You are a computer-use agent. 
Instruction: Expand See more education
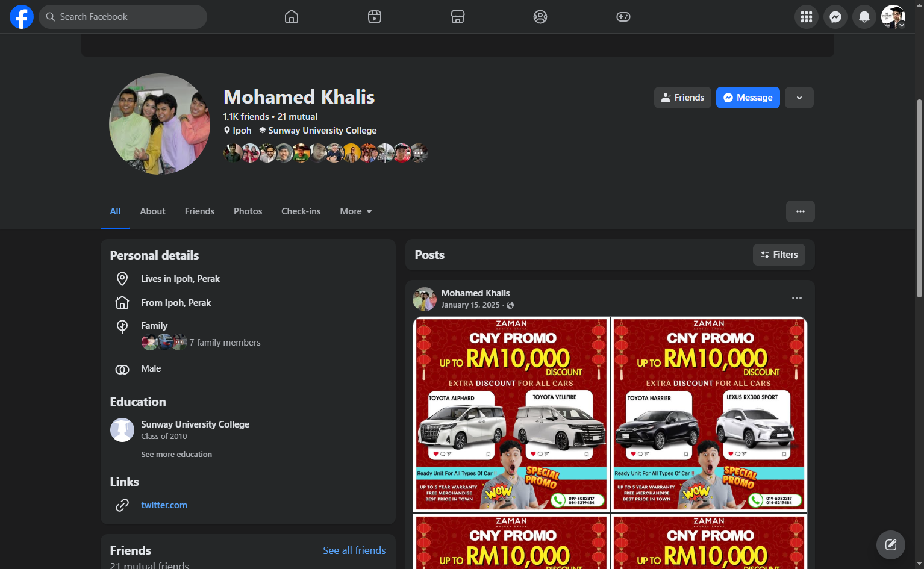click(176, 455)
